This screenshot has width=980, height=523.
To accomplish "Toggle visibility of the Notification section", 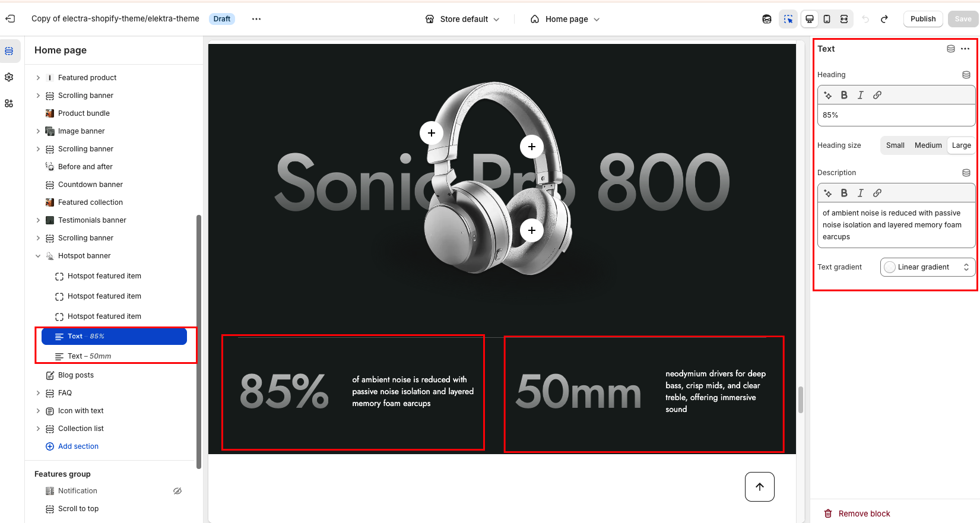I will [177, 491].
